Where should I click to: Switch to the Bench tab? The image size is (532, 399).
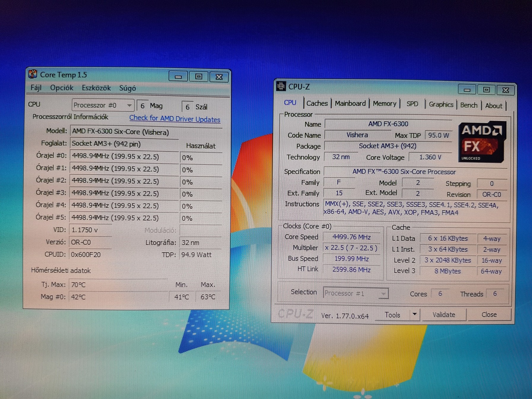(469, 105)
